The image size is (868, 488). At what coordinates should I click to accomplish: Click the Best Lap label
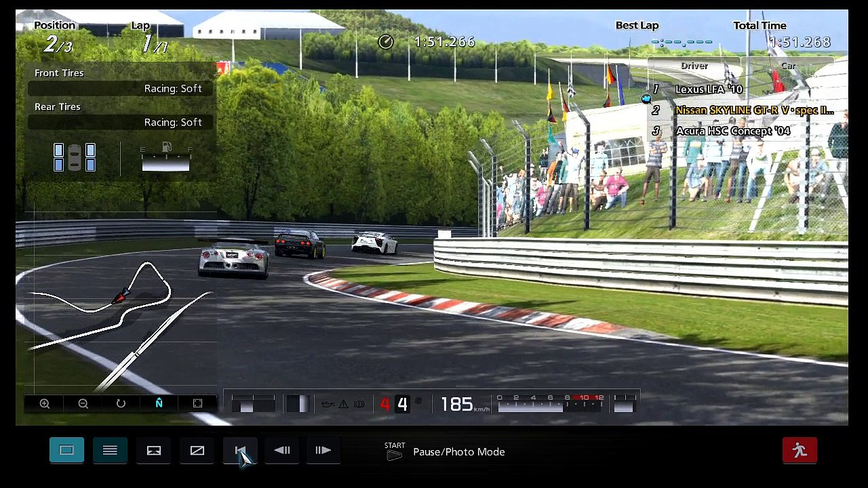pos(637,26)
